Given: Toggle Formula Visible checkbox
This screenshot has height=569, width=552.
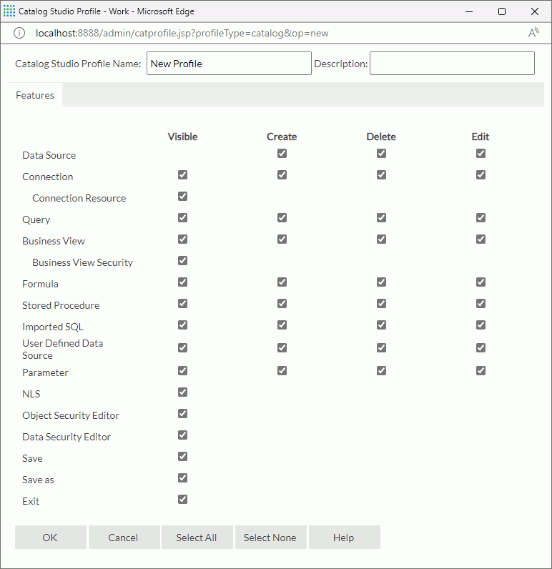Looking at the screenshot, I should tap(183, 282).
